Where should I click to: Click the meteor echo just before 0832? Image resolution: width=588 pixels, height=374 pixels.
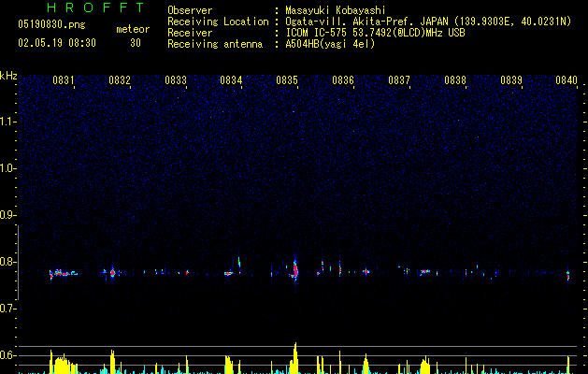112,273
